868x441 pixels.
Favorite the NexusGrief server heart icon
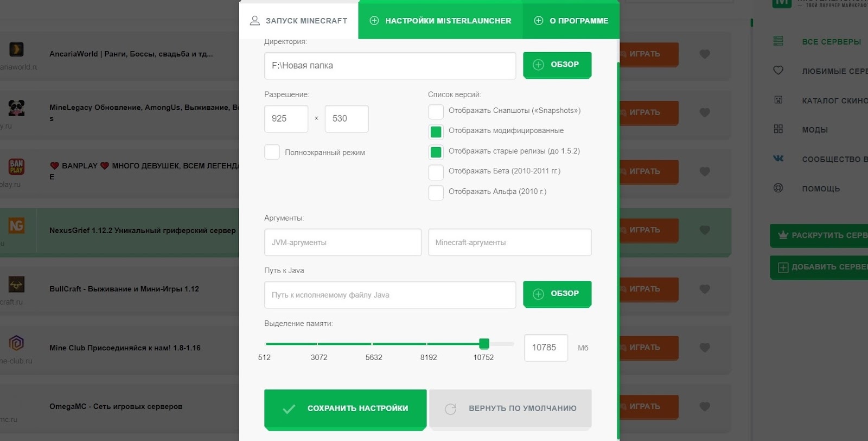pos(705,230)
